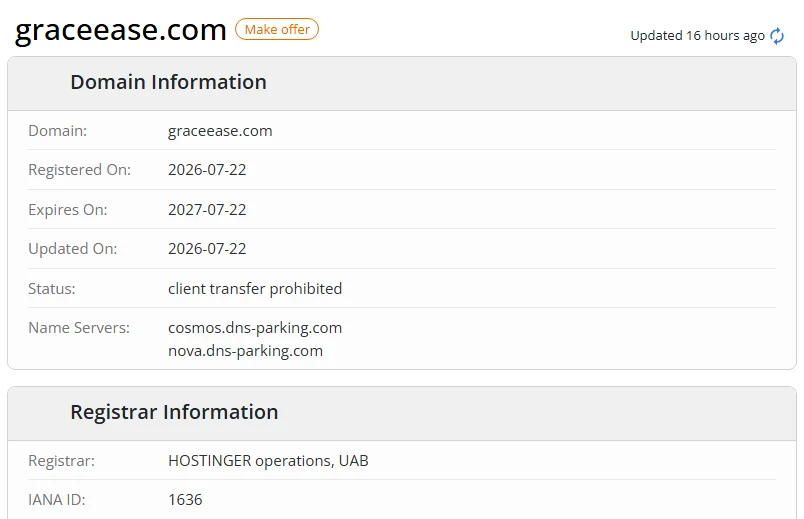Click the 'IANA ID:' label
This screenshot has width=804, height=519.
tap(56, 500)
